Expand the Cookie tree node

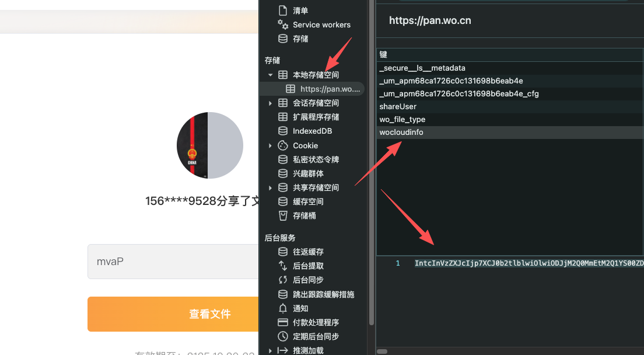[x=271, y=145]
